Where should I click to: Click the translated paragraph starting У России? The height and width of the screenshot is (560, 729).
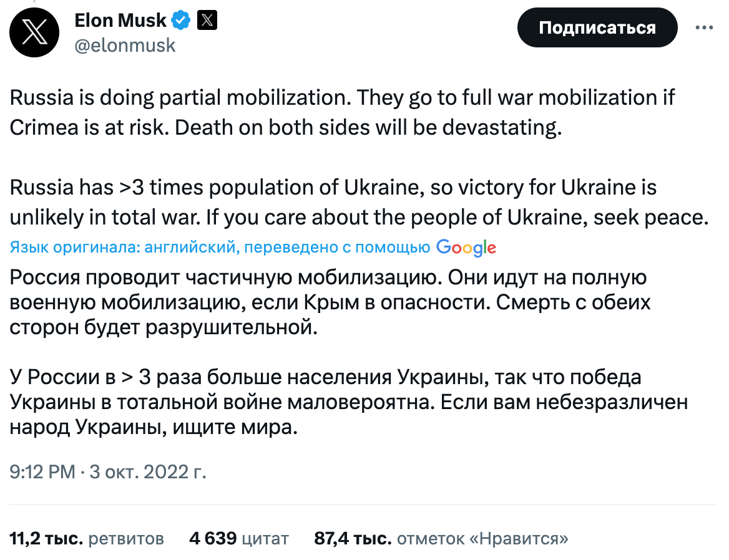(x=349, y=402)
